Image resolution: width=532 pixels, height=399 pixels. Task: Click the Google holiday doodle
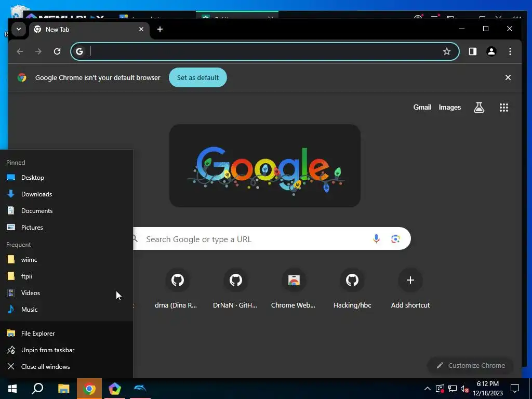click(x=264, y=166)
